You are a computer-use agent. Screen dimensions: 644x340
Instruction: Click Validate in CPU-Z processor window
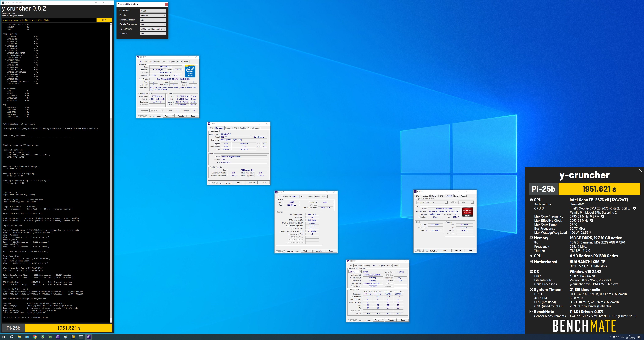click(x=180, y=116)
